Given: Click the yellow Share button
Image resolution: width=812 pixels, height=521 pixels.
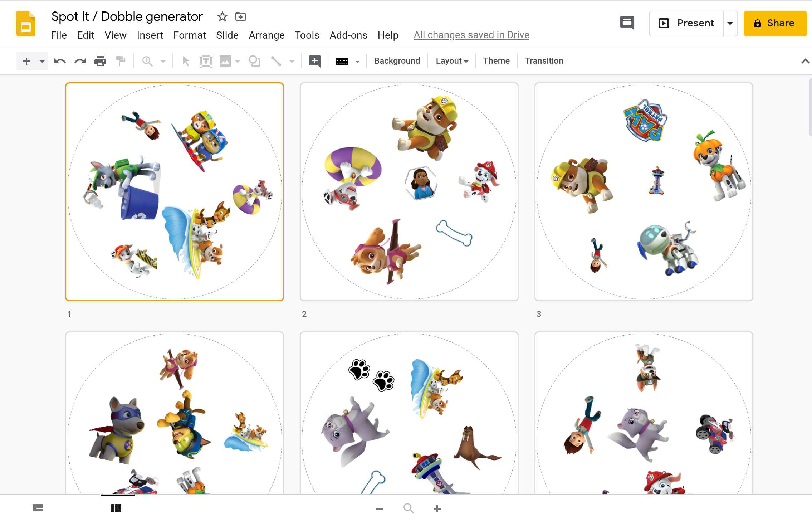Looking at the screenshot, I should (x=775, y=23).
